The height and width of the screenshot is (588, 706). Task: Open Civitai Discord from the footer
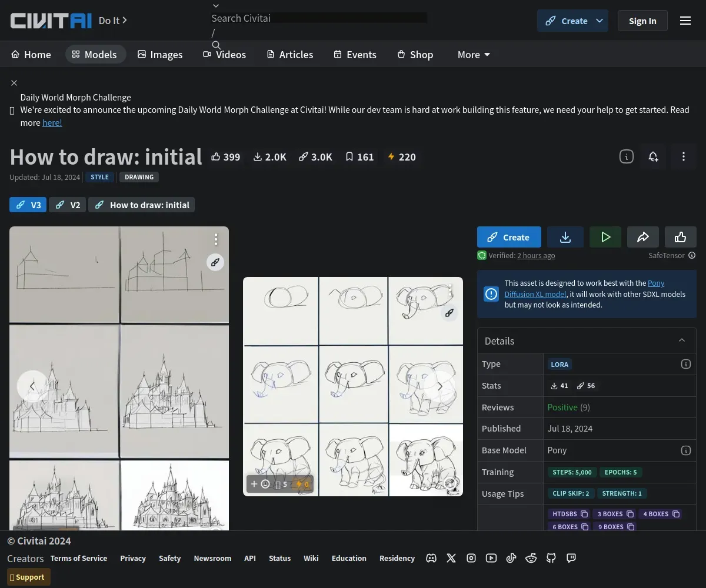[x=431, y=558]
